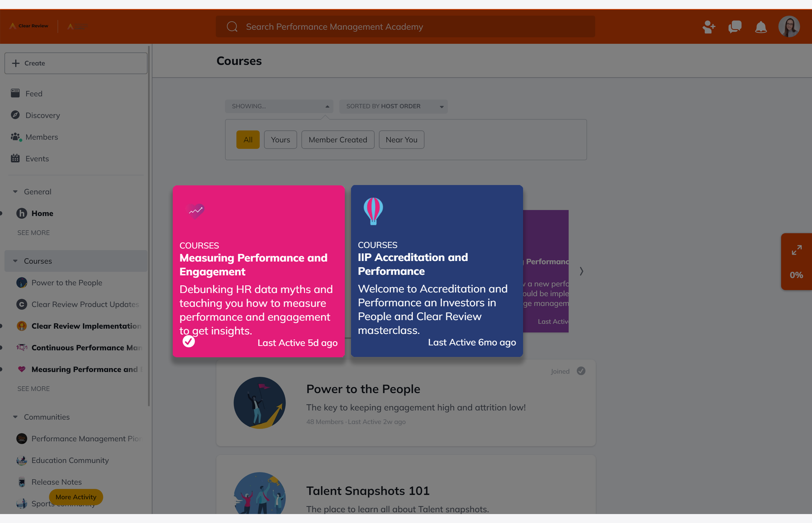Collapse the General section
This screenshot has height=523, width=812.
pyautogui.click(x=15, y=192)
